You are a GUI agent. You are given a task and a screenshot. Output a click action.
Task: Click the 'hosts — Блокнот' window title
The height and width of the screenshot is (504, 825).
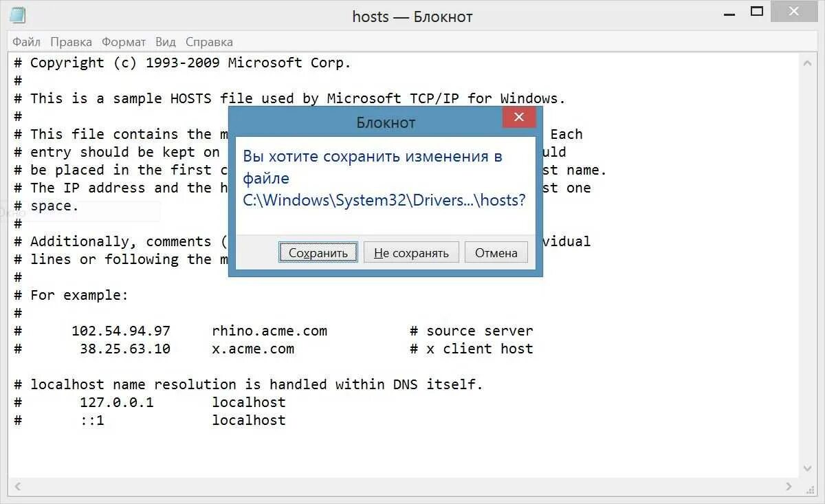coord(412,17)
